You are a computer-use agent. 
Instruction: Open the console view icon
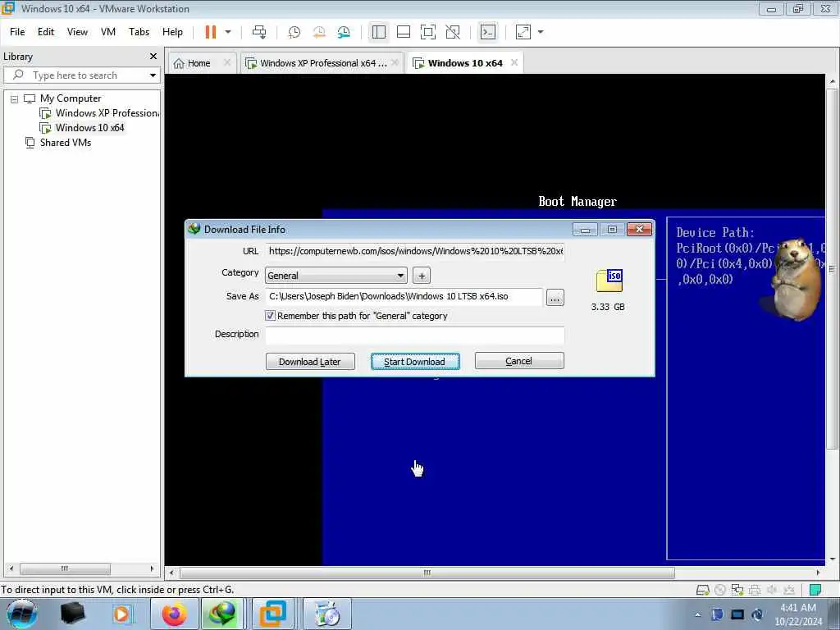488,32
